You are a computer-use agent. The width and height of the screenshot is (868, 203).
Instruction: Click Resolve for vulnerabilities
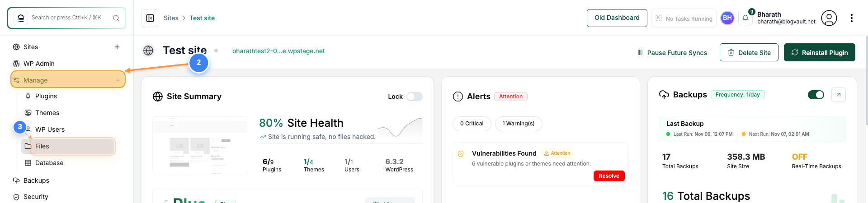609,176
